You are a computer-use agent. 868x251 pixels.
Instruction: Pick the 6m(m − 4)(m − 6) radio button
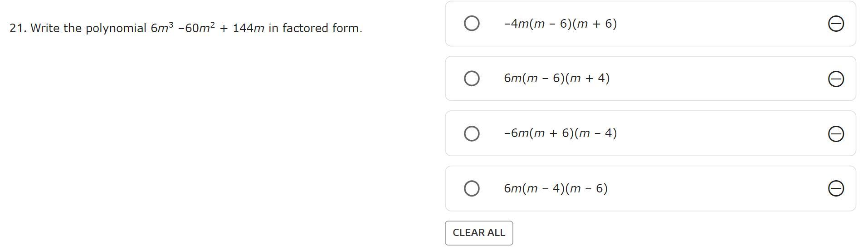tap(472, 188)
